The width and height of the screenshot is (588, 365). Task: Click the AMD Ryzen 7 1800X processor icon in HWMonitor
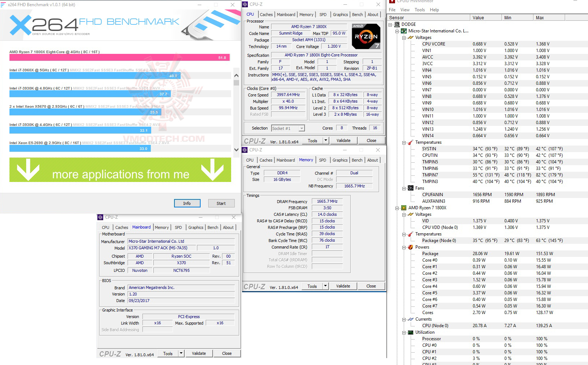(403, 207)
